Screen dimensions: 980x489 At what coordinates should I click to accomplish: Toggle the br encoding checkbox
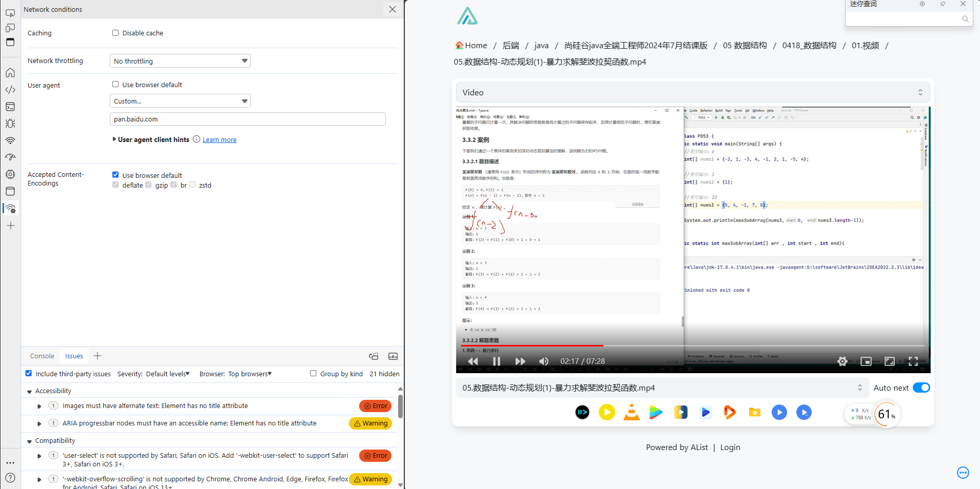tap(173, 185)
